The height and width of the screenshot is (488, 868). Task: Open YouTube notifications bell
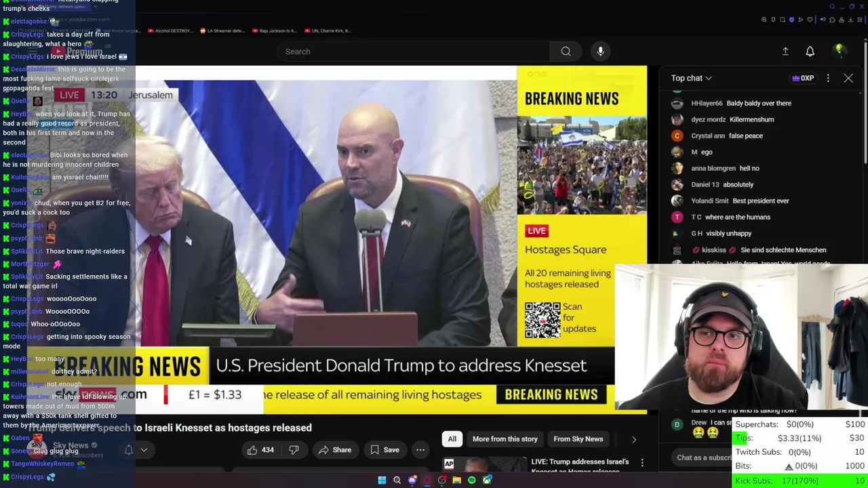click(x=810, y=52)
